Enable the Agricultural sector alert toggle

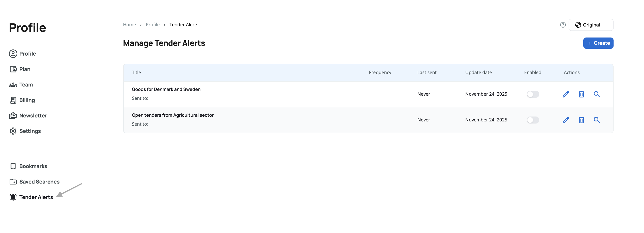533,120
